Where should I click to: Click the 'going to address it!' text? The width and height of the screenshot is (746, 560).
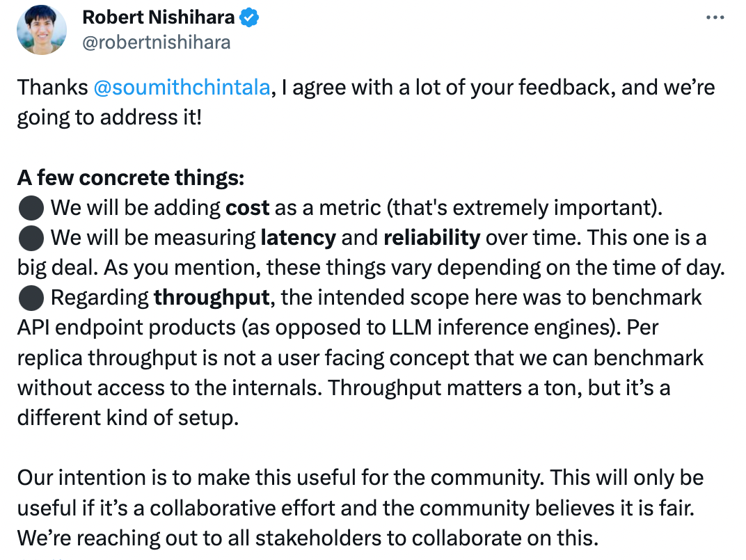(x=109, y=118)
